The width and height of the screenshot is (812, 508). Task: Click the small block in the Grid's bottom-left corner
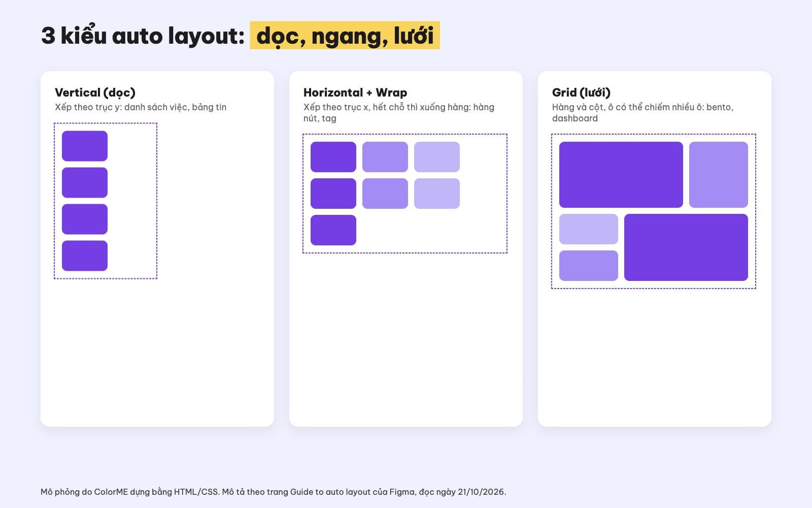click(589, 266)
